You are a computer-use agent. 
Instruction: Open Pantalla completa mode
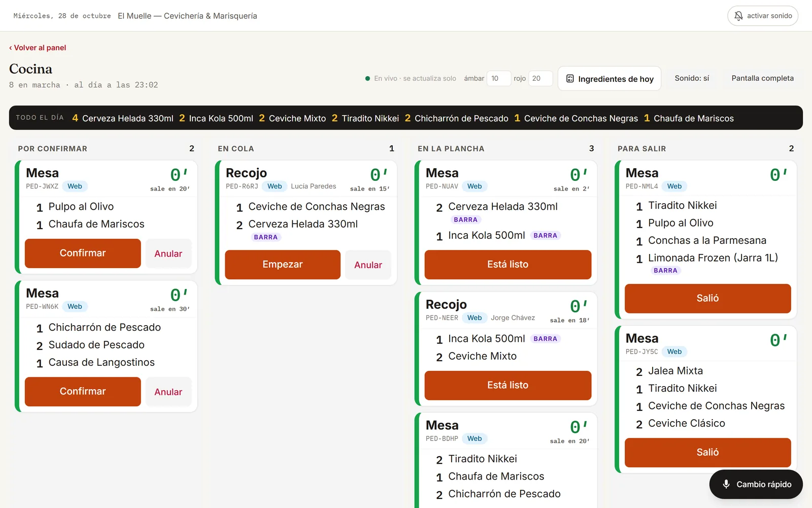tap(762, 78)
